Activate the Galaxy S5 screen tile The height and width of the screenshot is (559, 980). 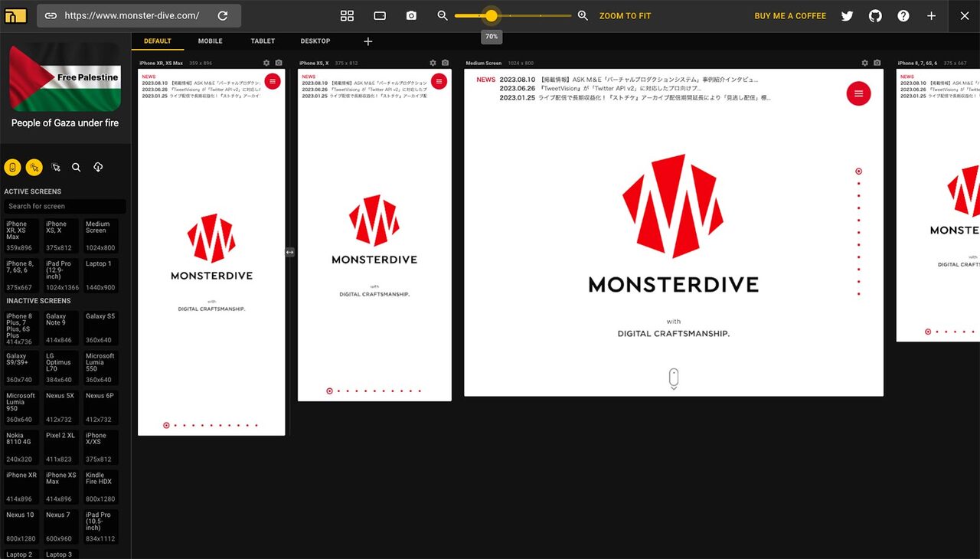101,328
